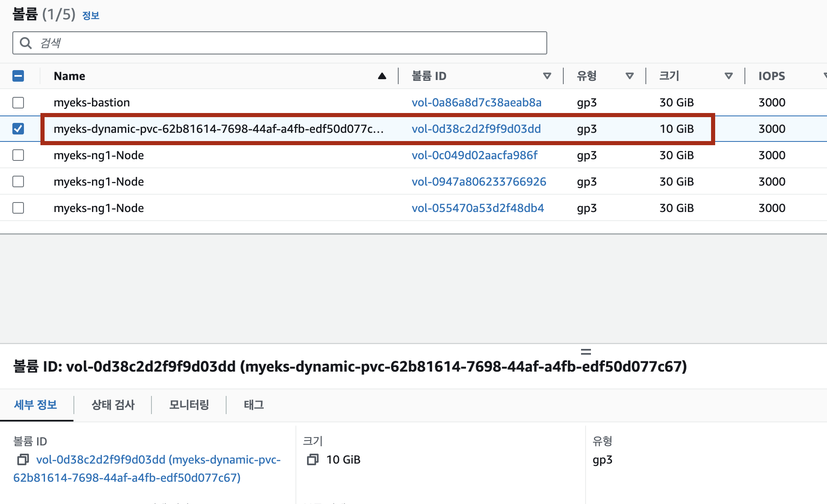Switch to the 모니터링 tab
This screenshot has height=504, width=827.
pos(189,405)
